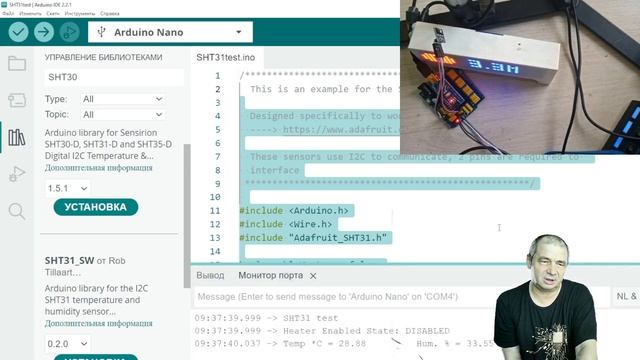Image resolution: width=640 pixels, height=360 pixels.
Task: Open the Type filter dropdown
Action: point(123,99)
